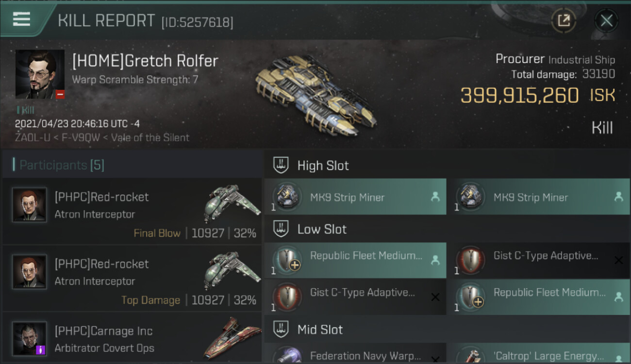View Carnage Inc Arbitrator Covert Ops entry
Viewport: 631px width, 364px height.
[x=132, y=339]
